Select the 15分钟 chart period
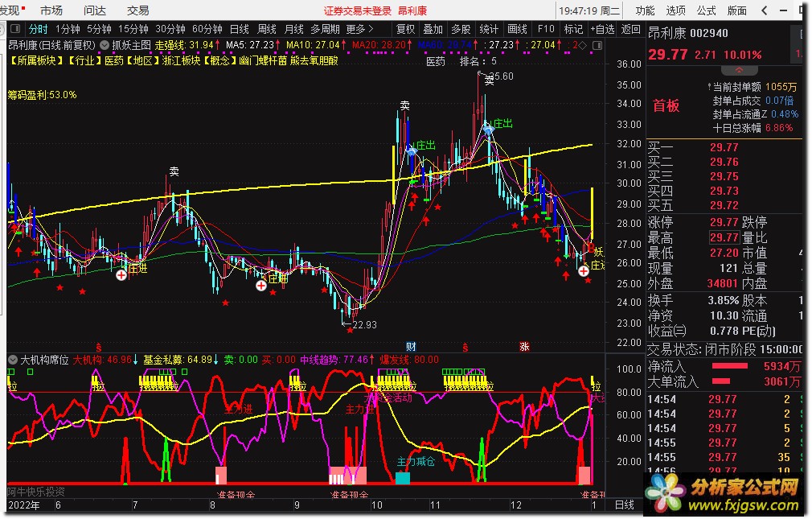Image resolution: width=812 pixels, height=519 pixels. 133,29
